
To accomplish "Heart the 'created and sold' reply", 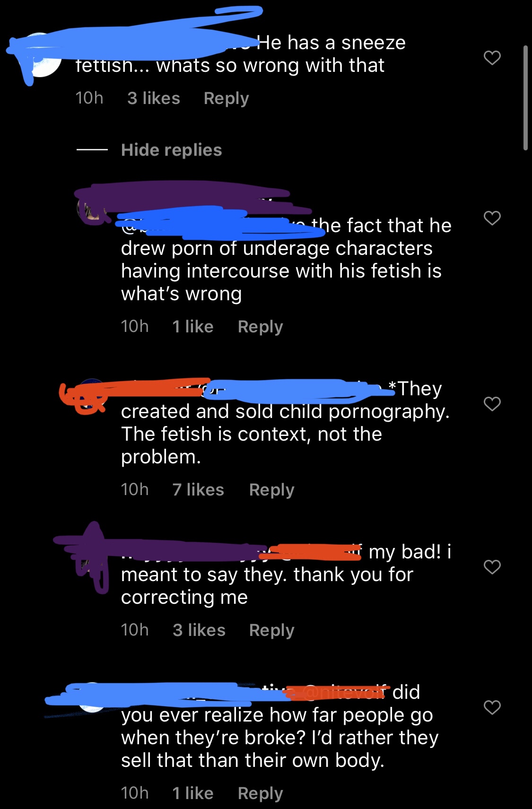I will tap(492, 404).
